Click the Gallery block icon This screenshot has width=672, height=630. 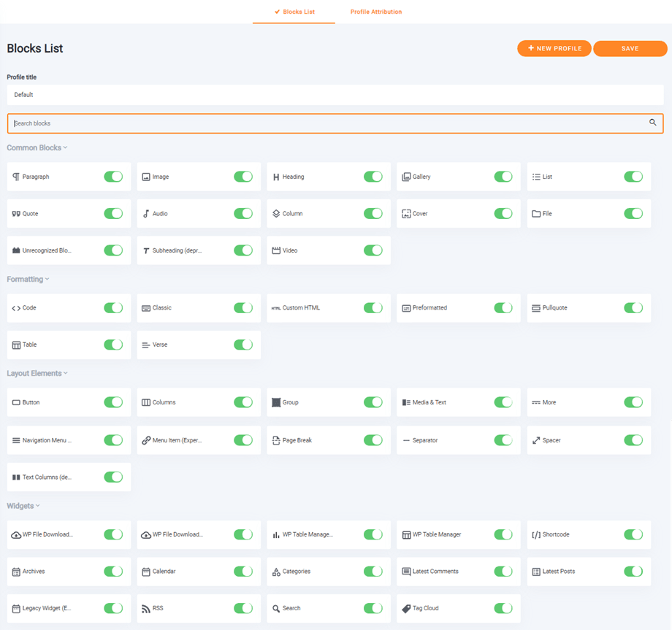[406, 177]
